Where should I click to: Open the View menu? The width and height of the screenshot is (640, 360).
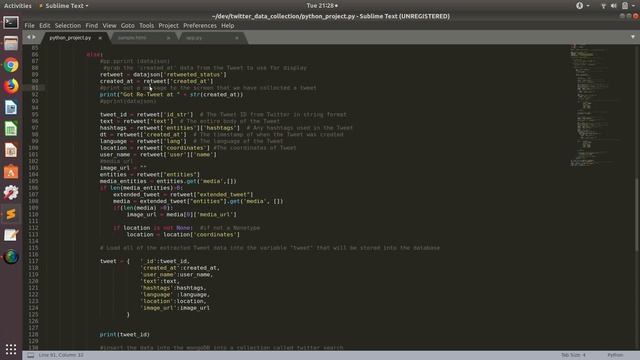coord(109,25)
